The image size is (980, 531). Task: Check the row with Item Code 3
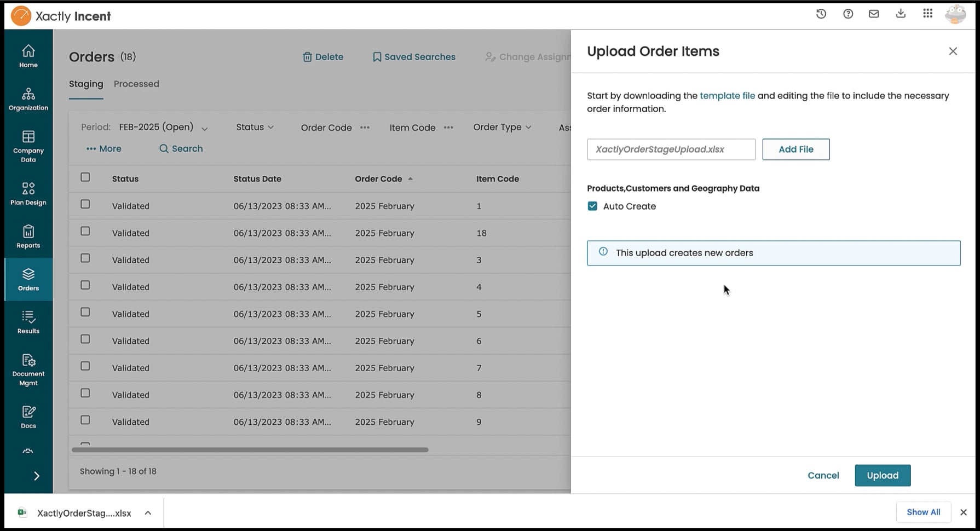pos(85,258)
